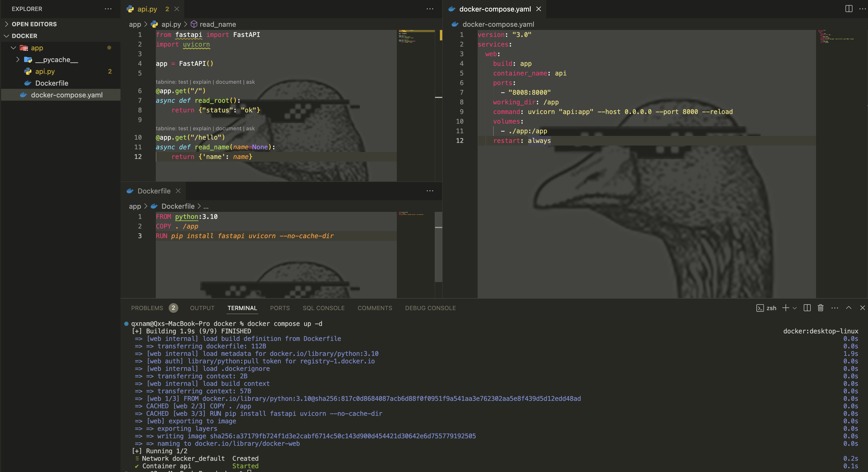Click the zsh terminal shell icon
This screenshot has width=868, height=472.
coord(760,308)
